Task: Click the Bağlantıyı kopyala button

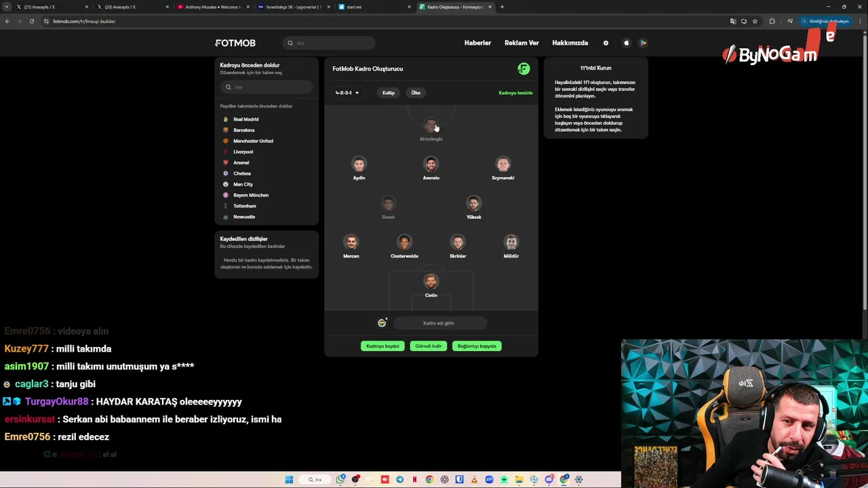Action: pos(477,346)
